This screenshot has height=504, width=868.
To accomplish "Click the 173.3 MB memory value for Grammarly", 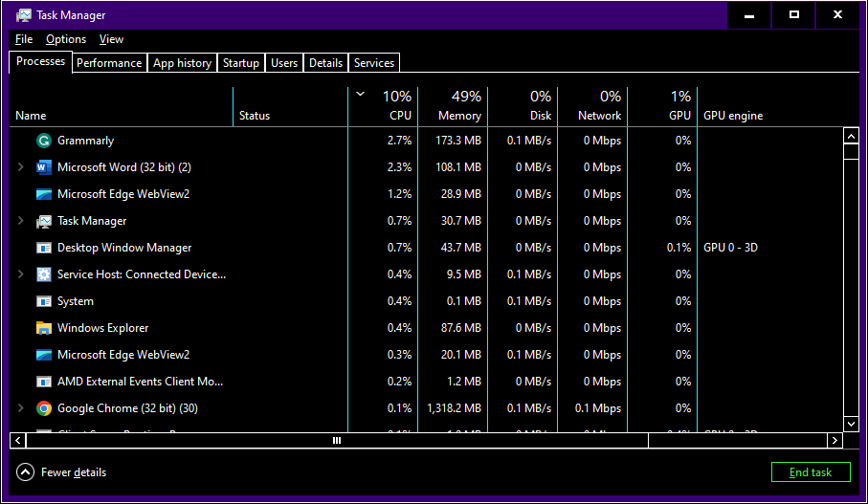I will click(458, 141).
